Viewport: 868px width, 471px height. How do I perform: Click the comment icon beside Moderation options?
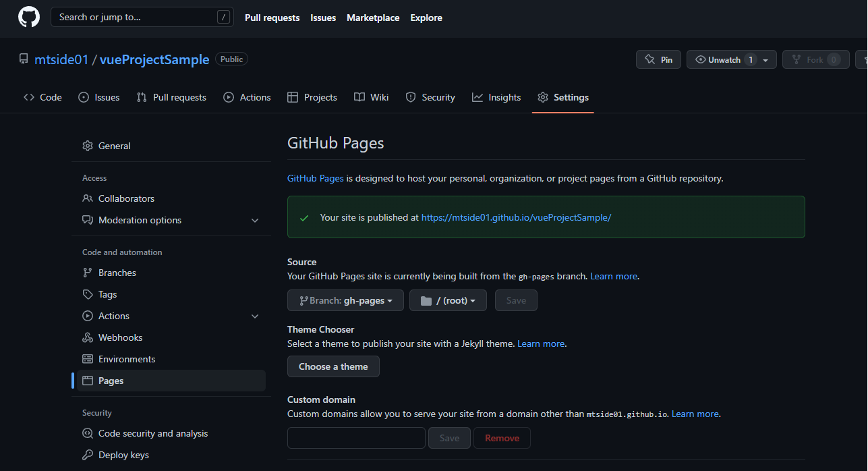[88, 220]
